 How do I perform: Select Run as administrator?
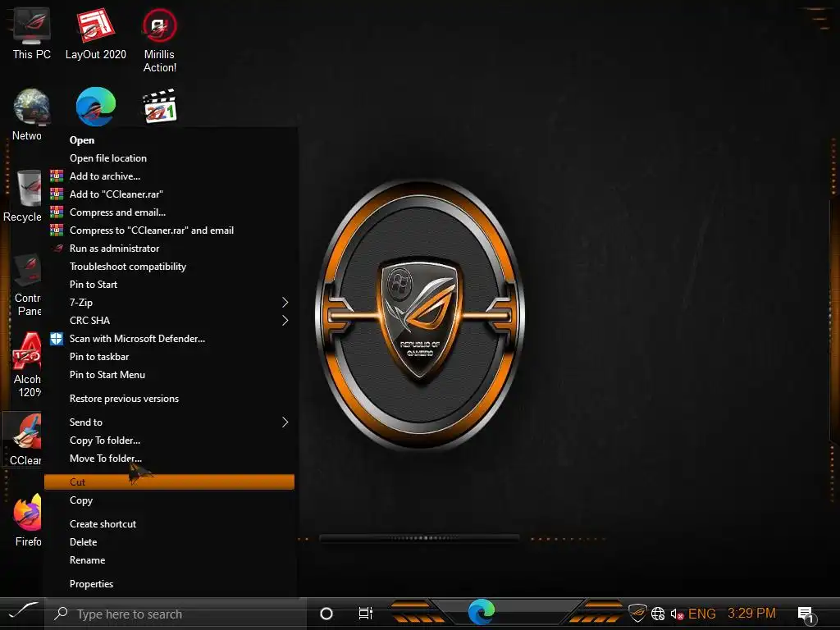coord(169,249)
